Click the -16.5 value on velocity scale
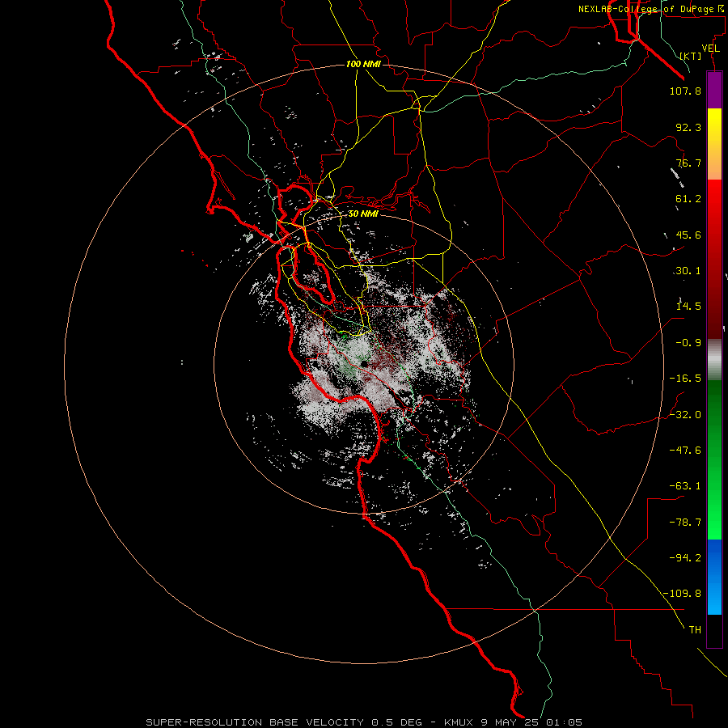The image size is (728, 728). tap(685, 379)
